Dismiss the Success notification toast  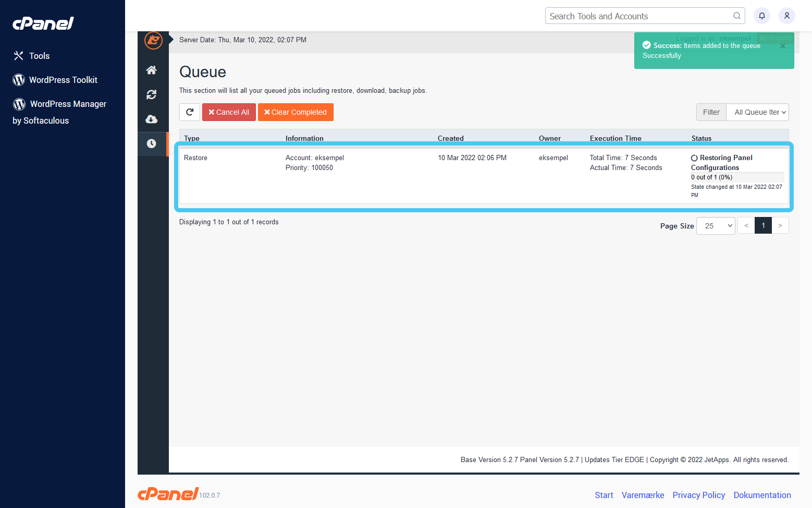(x=782, y=46)
